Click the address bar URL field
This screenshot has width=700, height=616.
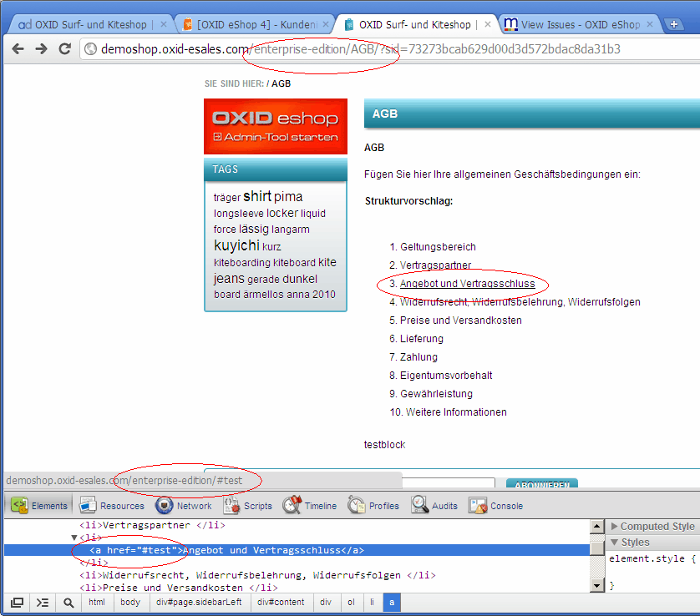click(360, 49)
